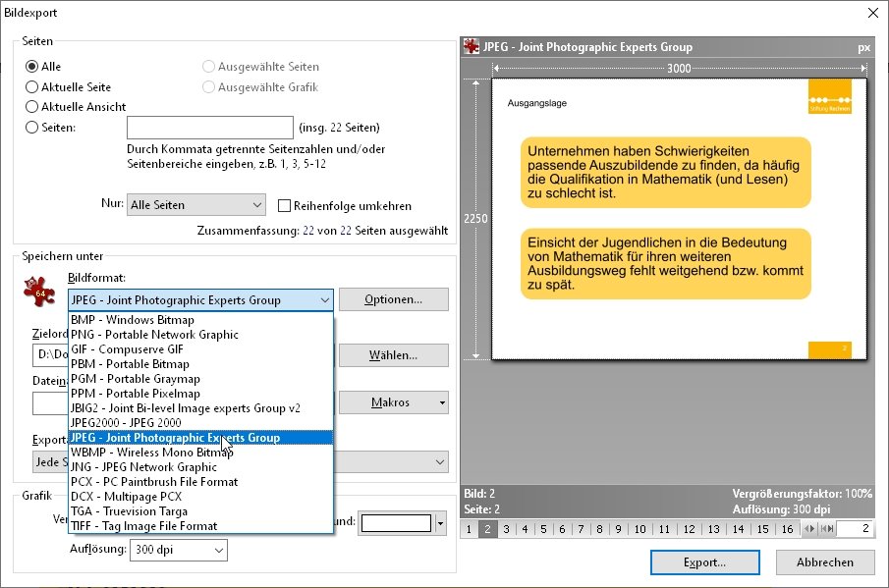Click the first/last page jump icon
This screenshot has height=588, width=889.
point(827,528)
